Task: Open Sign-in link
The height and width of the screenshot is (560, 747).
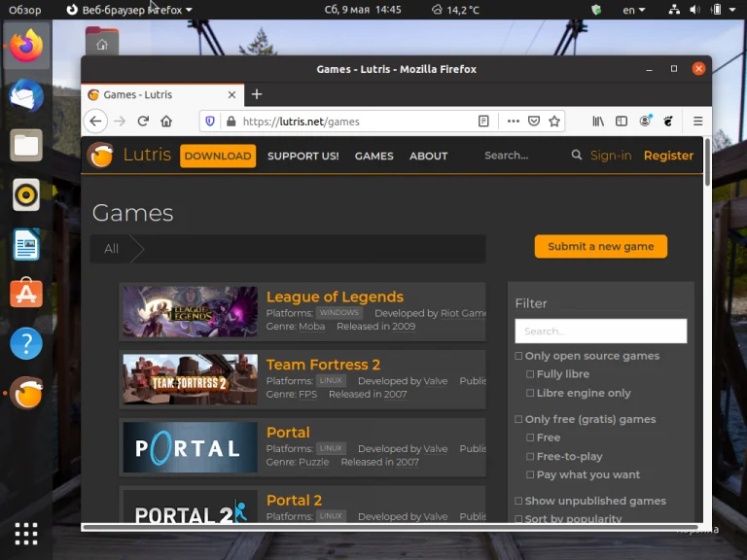Action: click(x=611, y=156)
